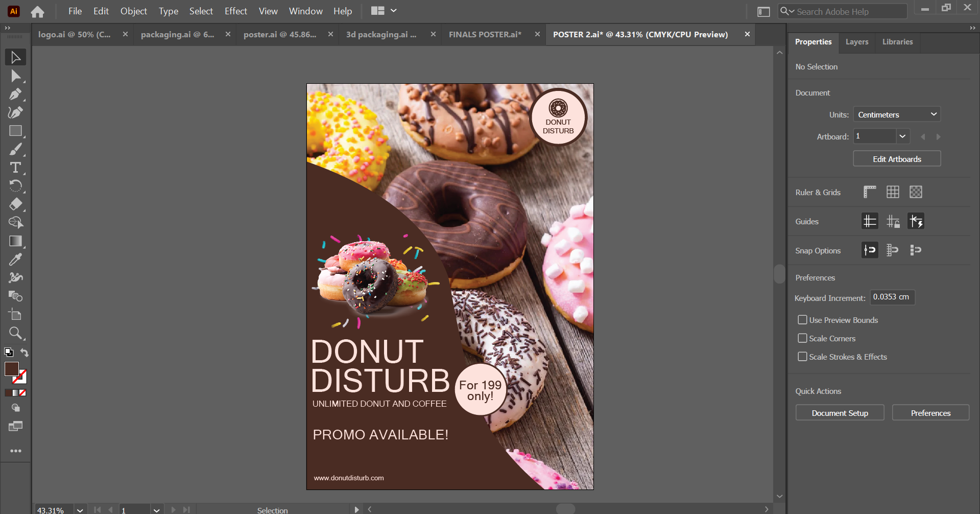Open the Window menu
The height and width of the screenshot is (514, 980).
tap(306, 11)
